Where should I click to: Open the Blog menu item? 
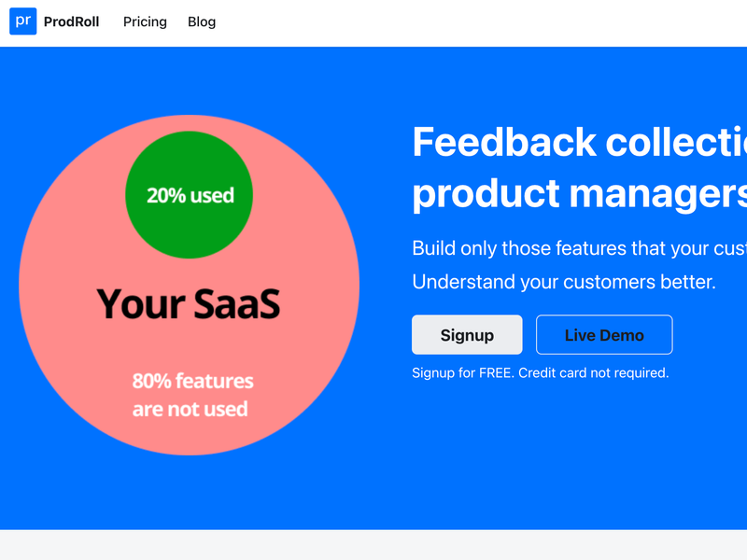pyautogui.click(x=202, y=21)
